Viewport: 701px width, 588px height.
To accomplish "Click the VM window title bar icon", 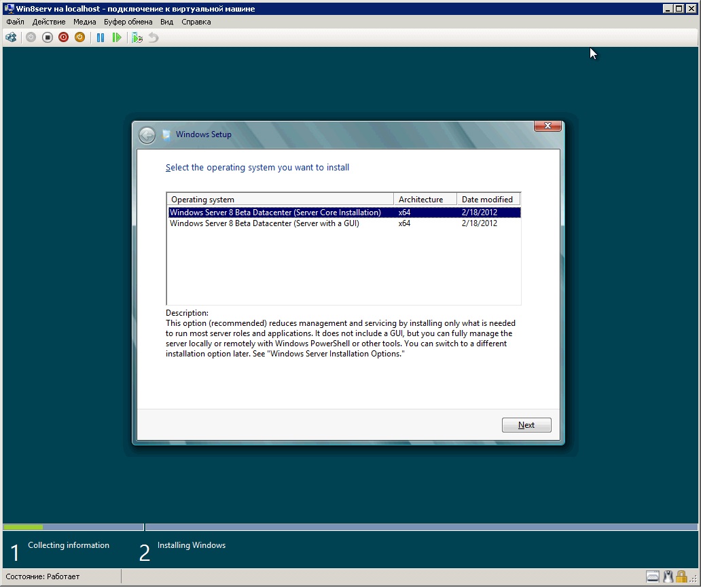I will click(9, 9).
